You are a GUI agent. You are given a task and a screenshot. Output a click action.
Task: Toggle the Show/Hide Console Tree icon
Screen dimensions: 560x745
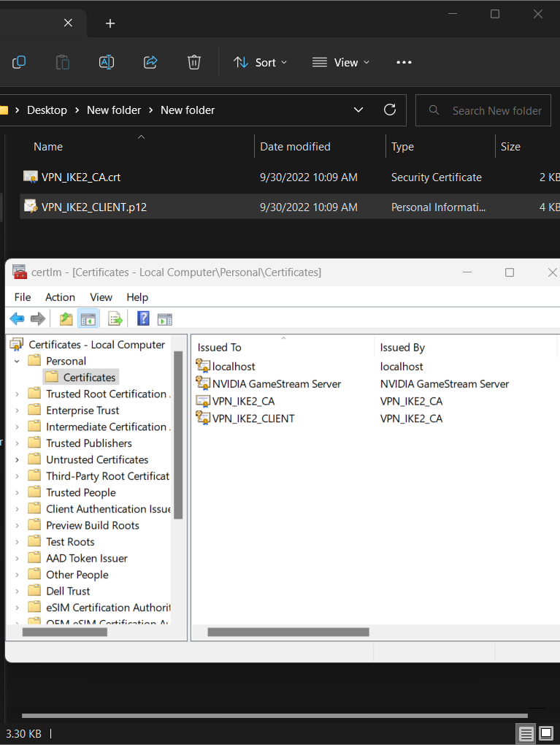tap(88, 318)
